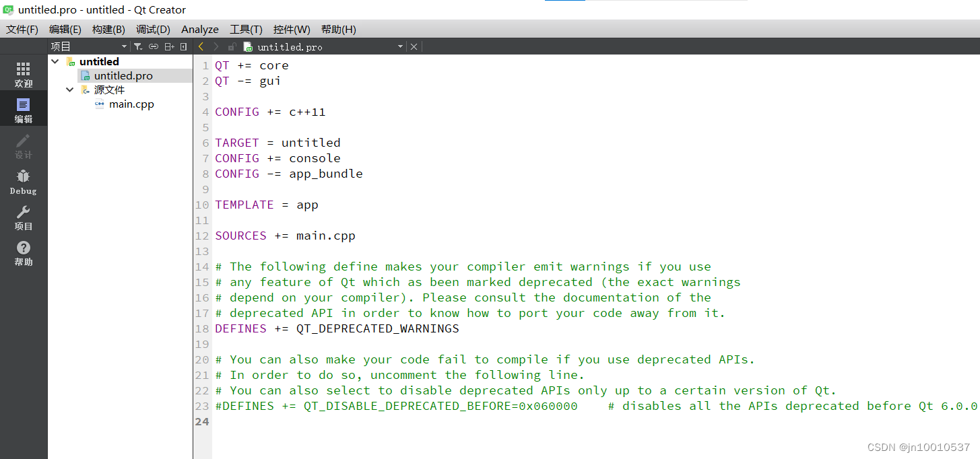This screenshot has height=459, width=980.
Task: Click the filter tree funnel icon
Action: pyautogui.click(x=138, y=46)
